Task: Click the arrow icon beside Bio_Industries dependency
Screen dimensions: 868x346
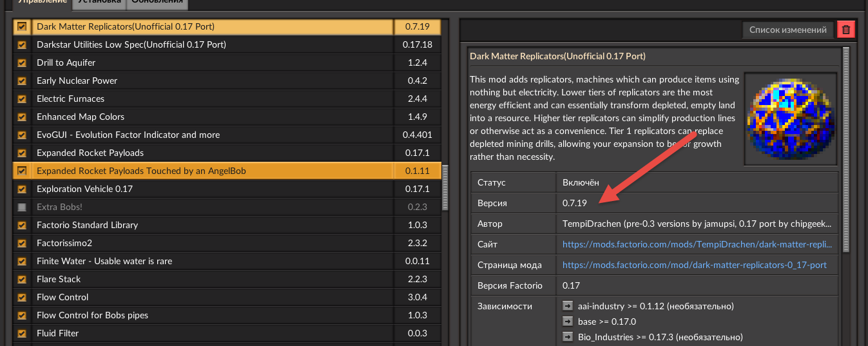Action: 568,337
